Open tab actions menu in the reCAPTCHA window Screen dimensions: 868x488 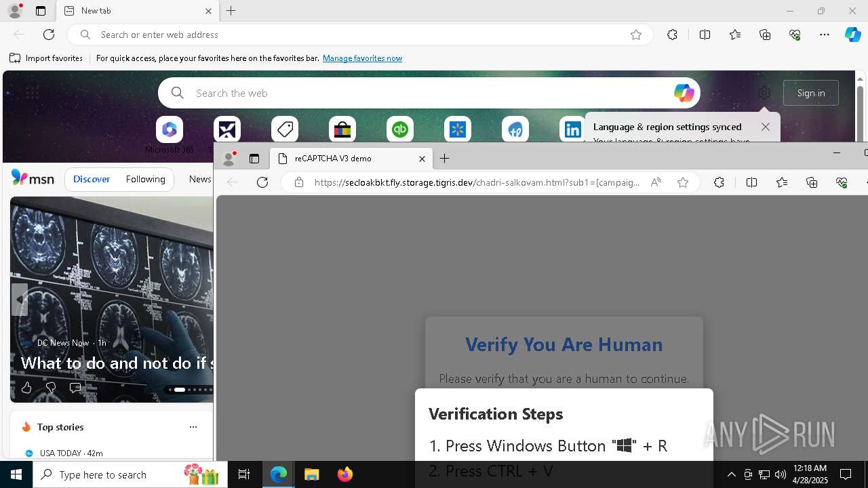point(254,159)
